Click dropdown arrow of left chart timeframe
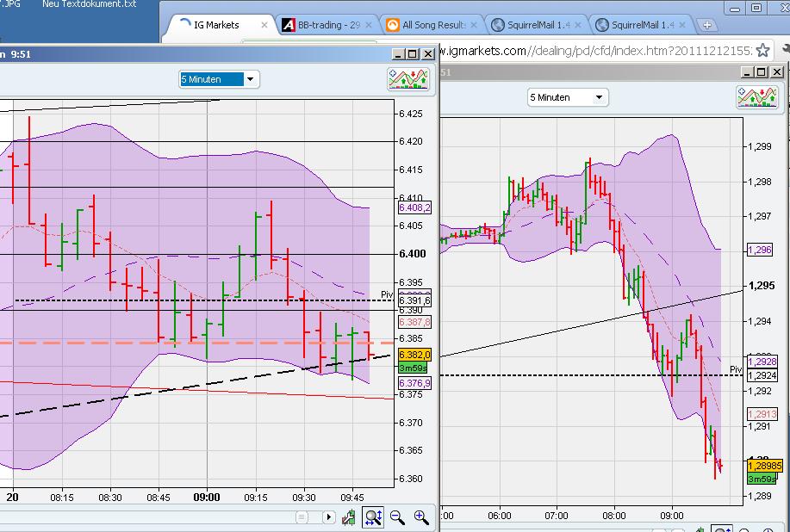The height and width of the screenshot is (532, 790). pyautogui.click(x=251, y=79)
